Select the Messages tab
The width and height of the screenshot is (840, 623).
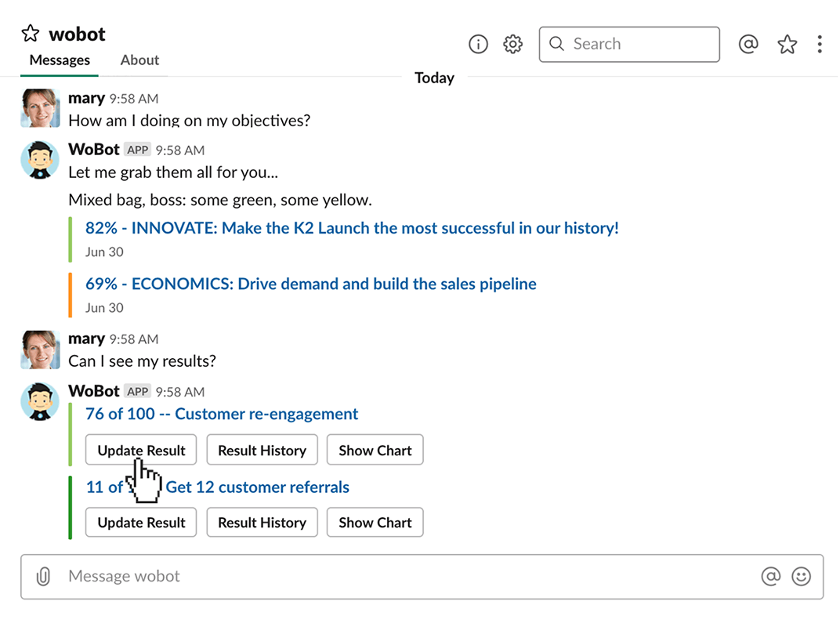tap(59, 60)
